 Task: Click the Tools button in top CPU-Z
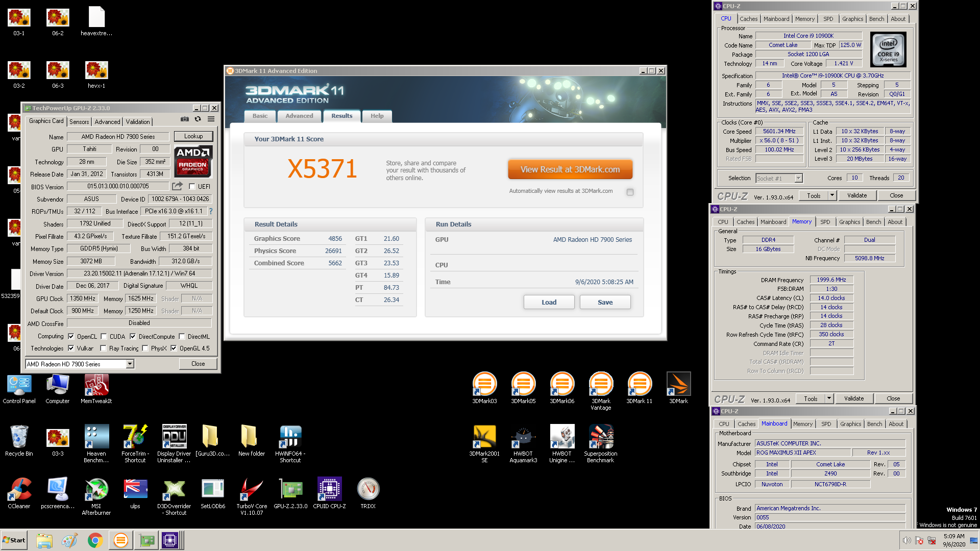(814, 195)
